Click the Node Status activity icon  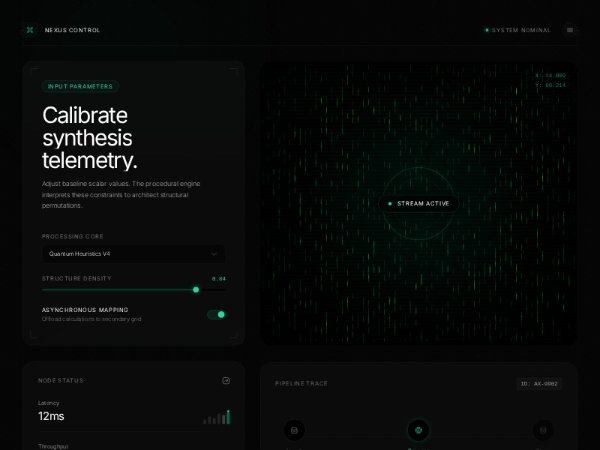coord(226,381)
